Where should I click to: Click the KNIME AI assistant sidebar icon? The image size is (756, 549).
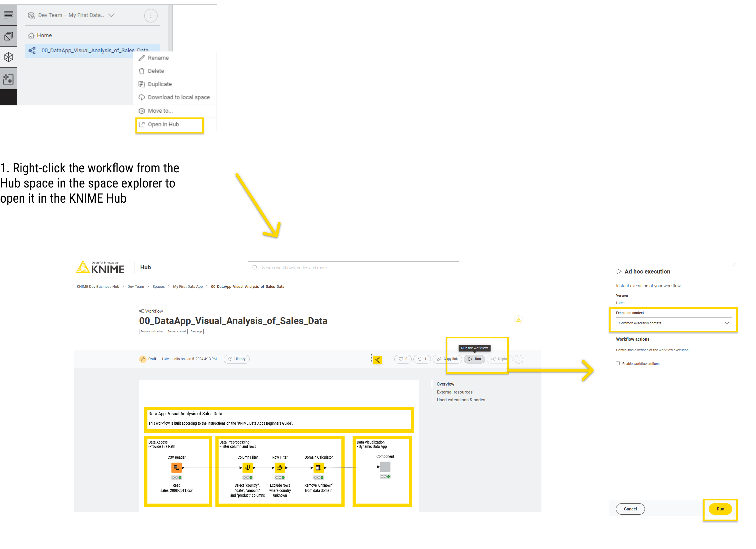(x=8, y=79)
